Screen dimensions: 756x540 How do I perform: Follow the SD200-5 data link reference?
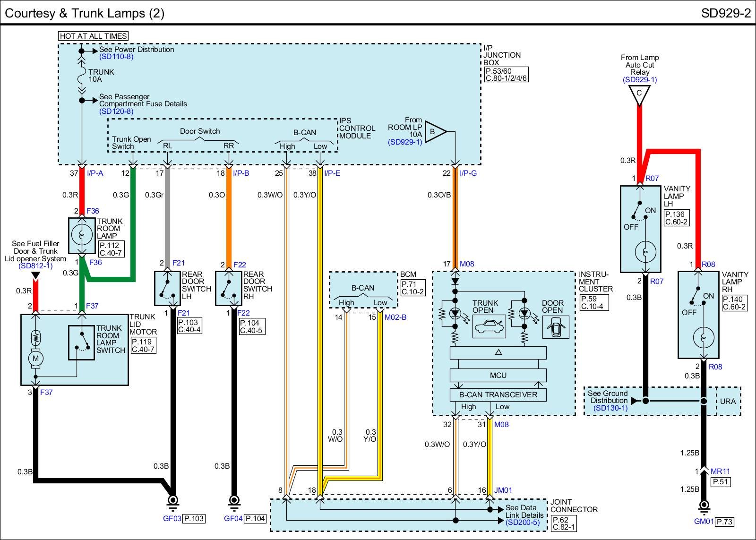522,523
